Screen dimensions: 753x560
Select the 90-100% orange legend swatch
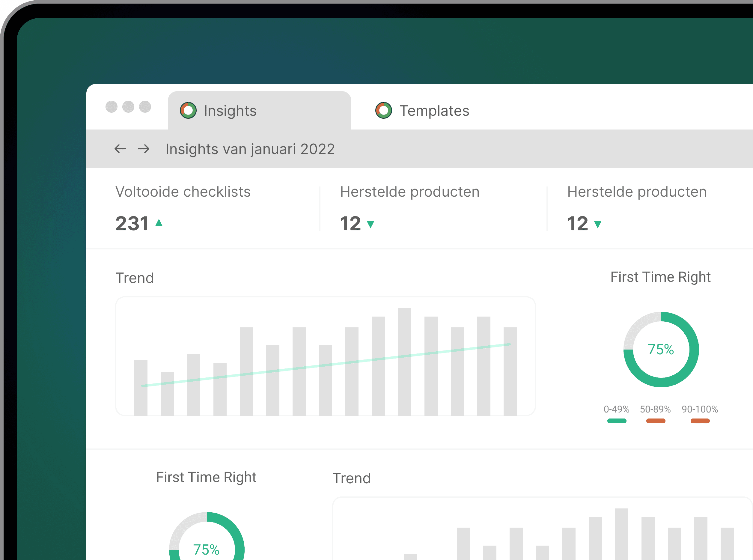[700, 421]
